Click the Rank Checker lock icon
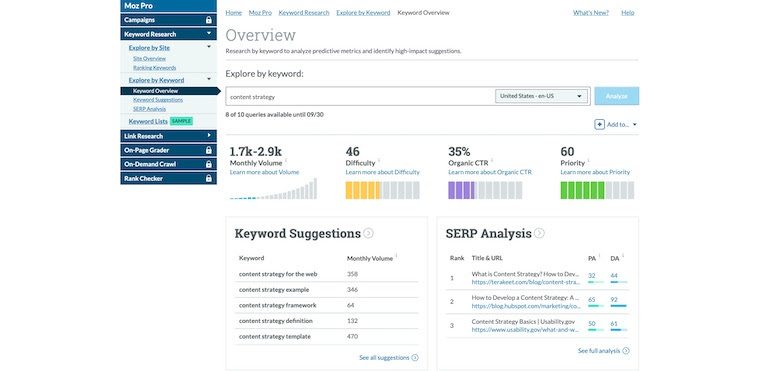Image resolution: width=760 pixels, height=371 pixels. pyautogui.click(x=209, y=178)
